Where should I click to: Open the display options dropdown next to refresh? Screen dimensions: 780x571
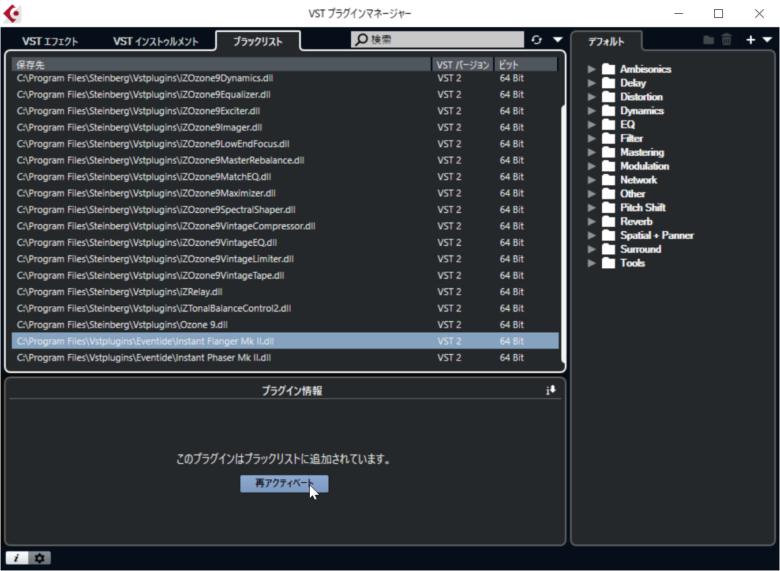[558, 40]
